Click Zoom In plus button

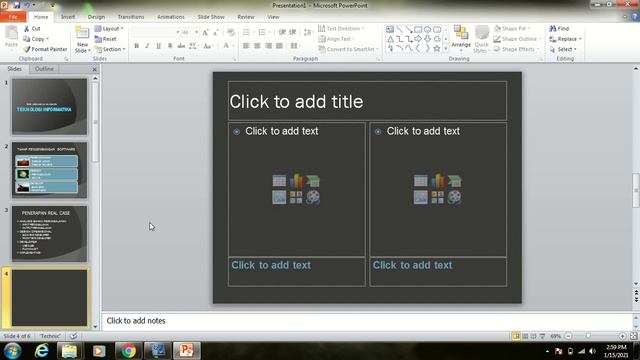point(622,336)
